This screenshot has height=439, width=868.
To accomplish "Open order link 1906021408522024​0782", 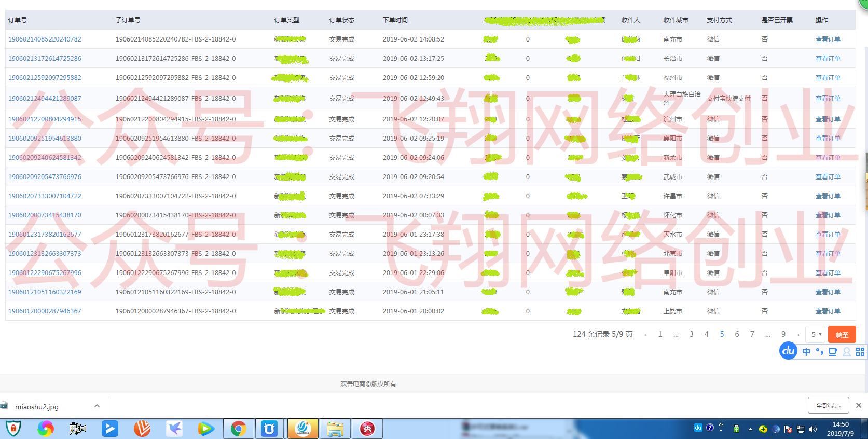I will tap(45, 39).
